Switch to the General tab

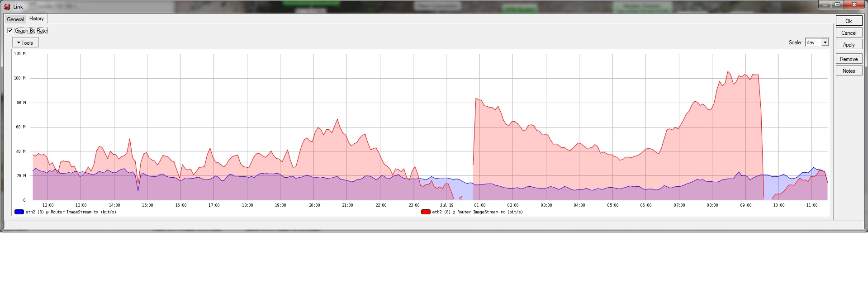[x=15, y=19]
